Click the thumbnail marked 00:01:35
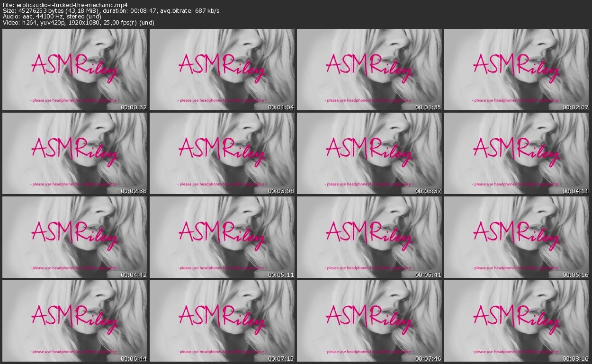Screen dimensions: 592x364 (369, 70)
